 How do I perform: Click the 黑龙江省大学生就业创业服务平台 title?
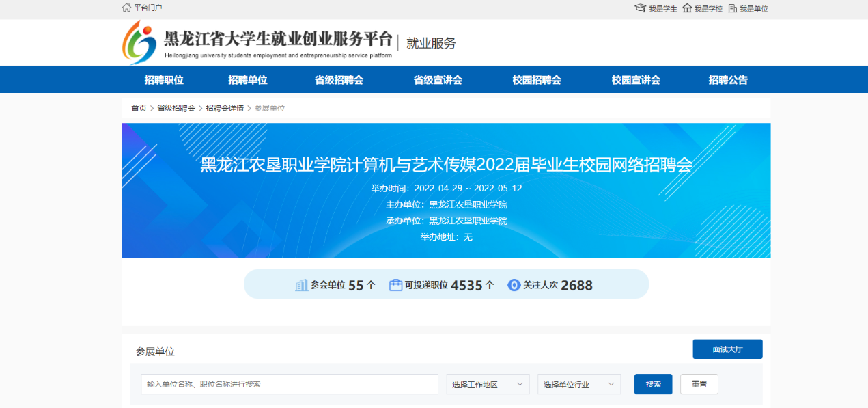click(279, 38)
